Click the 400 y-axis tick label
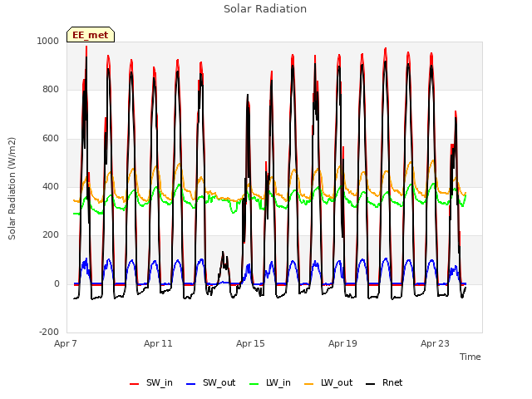The width and height of the screenshot is (532, 399). point(51,186)
